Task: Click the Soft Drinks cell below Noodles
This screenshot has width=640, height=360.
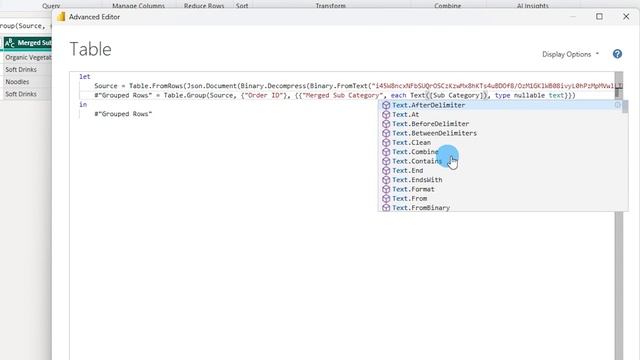Action: pyautogui.click(x=27, y=94)
